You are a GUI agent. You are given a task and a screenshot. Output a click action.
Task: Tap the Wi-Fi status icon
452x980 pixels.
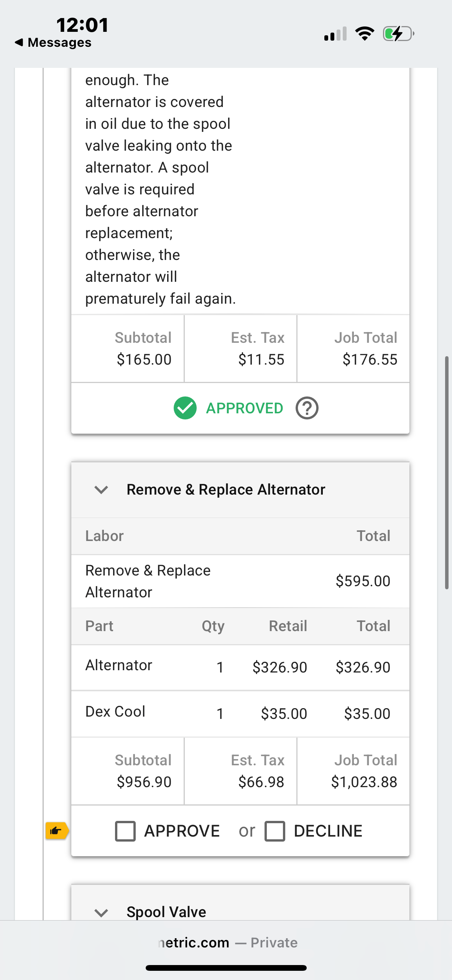tap(365, 34)
